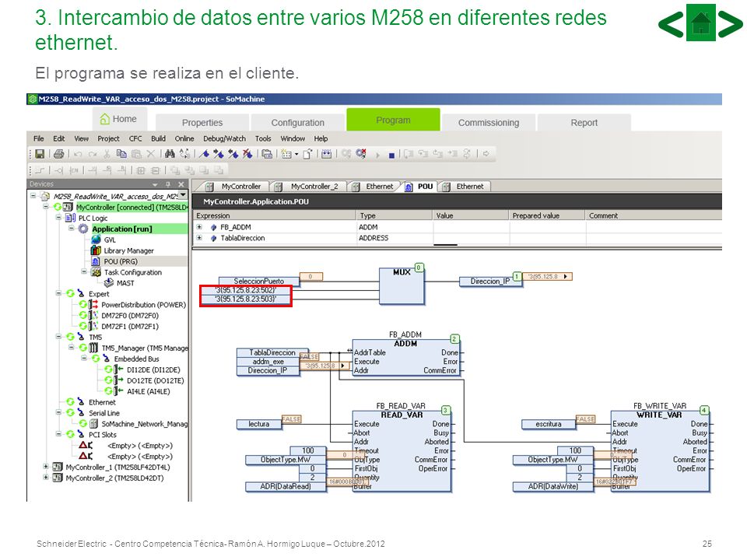Click the Save icon in the toolbar
This screenshot has width=747, height=560.
40,154
